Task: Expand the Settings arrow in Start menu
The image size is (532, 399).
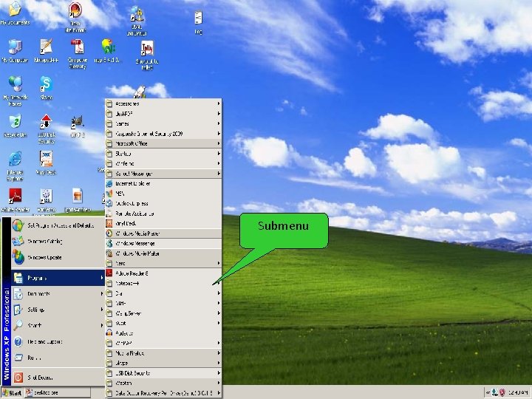Action: click(x=101, y=310)
